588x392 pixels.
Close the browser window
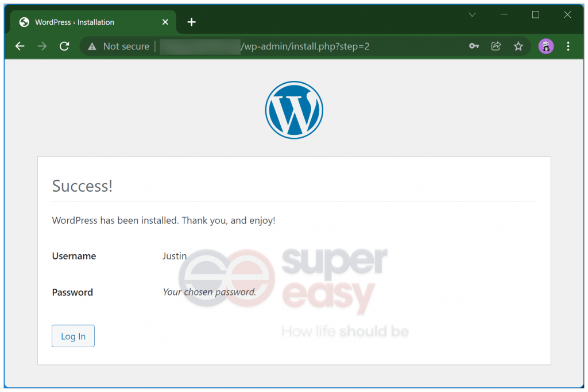click(568, 14)
